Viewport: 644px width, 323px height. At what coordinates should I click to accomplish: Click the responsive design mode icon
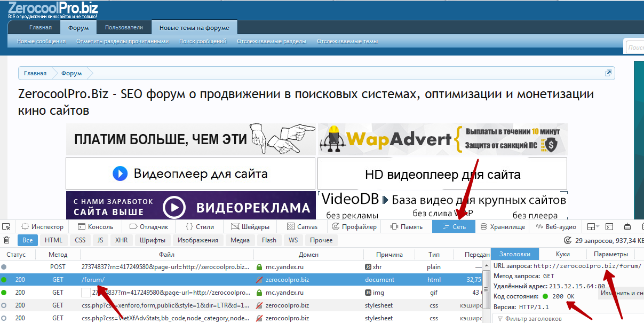click(627, 227)
